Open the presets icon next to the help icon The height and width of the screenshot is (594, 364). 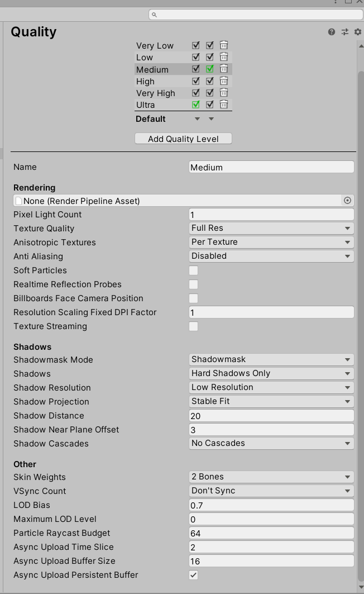[344, 32]
